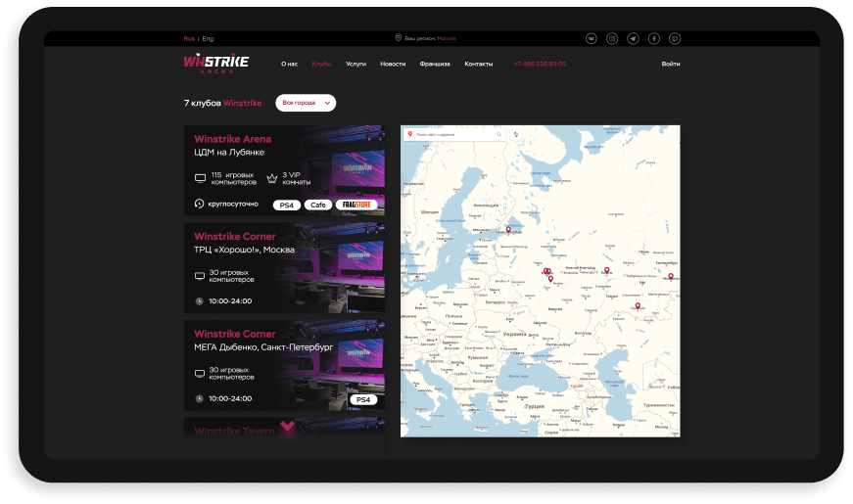The width and height of the screenshot is (853, 504).
Task: Switch language to Rus
Action: [x=189, y=38]
